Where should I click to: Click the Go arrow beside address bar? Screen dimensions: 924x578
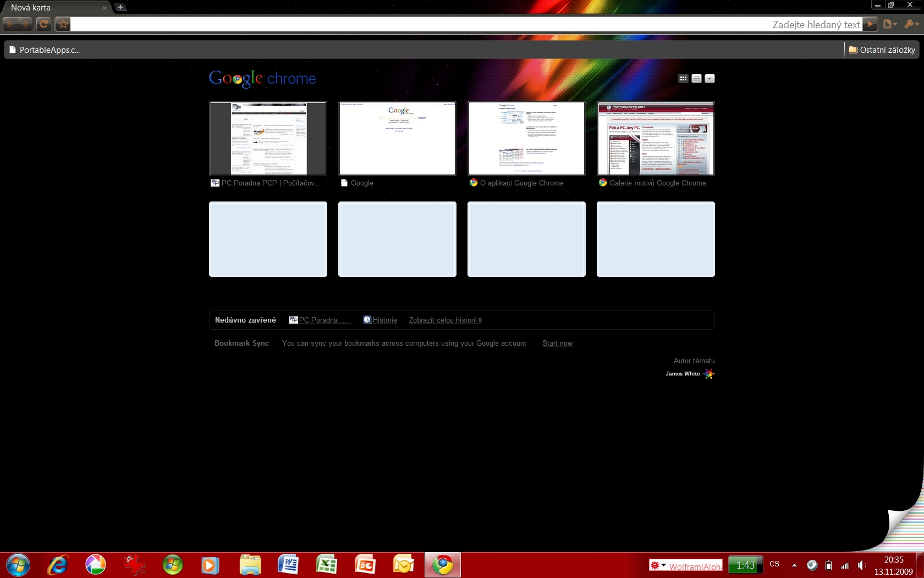(x=870, y=24)
